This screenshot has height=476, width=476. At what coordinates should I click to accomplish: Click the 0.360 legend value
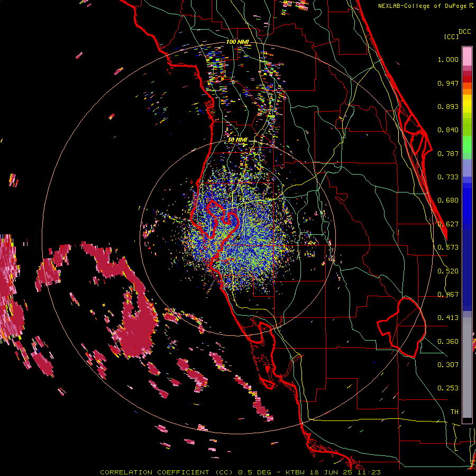tap(448, 342)
